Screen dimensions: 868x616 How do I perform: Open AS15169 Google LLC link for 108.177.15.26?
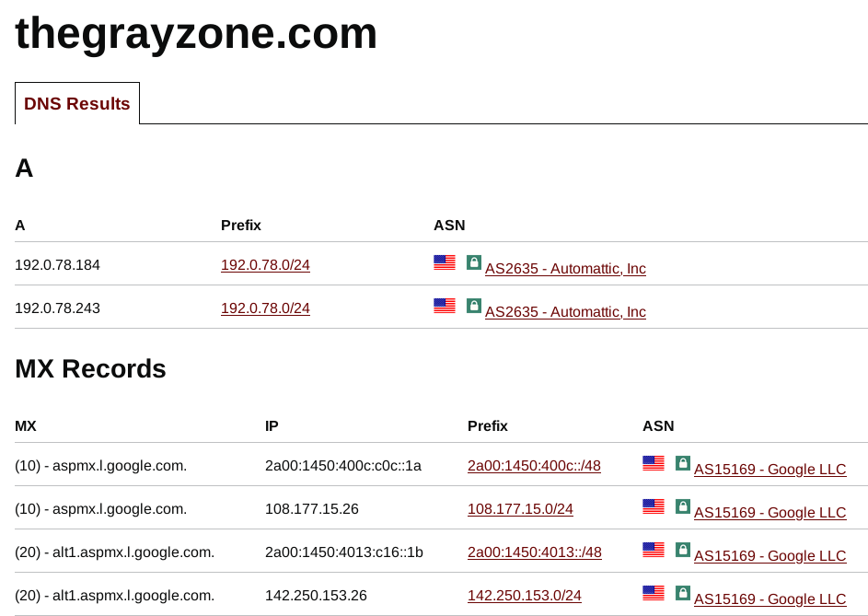click(770, 513)
